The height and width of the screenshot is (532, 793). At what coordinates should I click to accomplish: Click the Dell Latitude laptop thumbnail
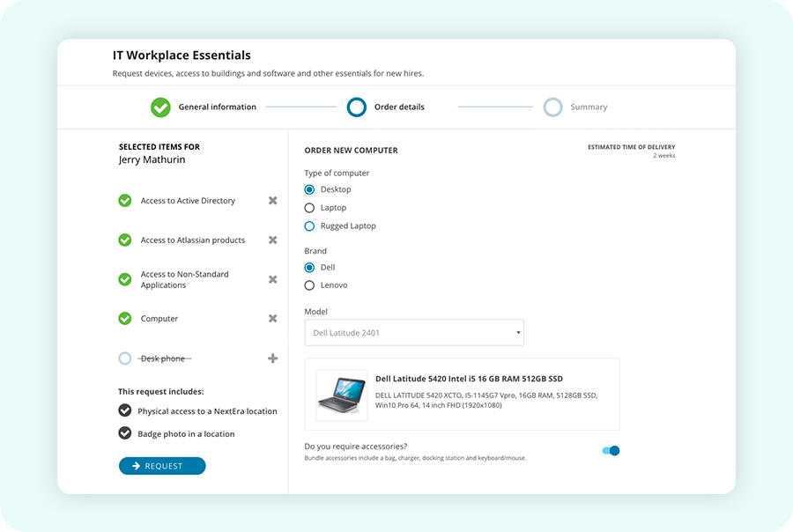tap(342, 395)
